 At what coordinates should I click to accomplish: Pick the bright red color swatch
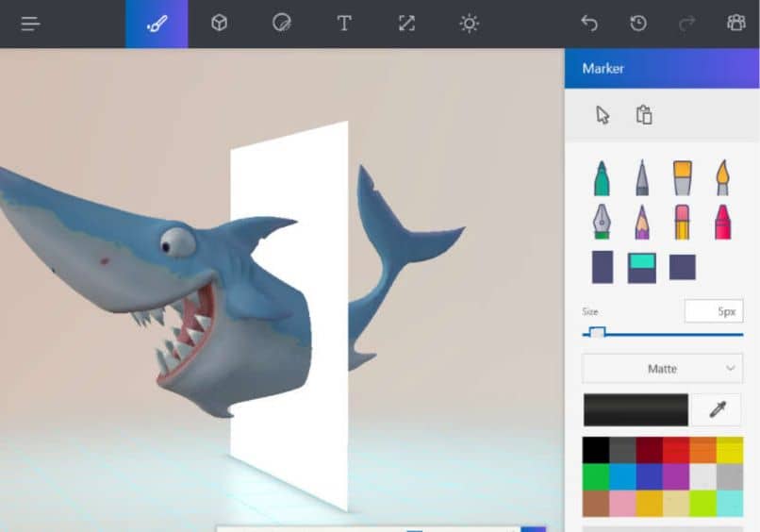coord(676,450)
